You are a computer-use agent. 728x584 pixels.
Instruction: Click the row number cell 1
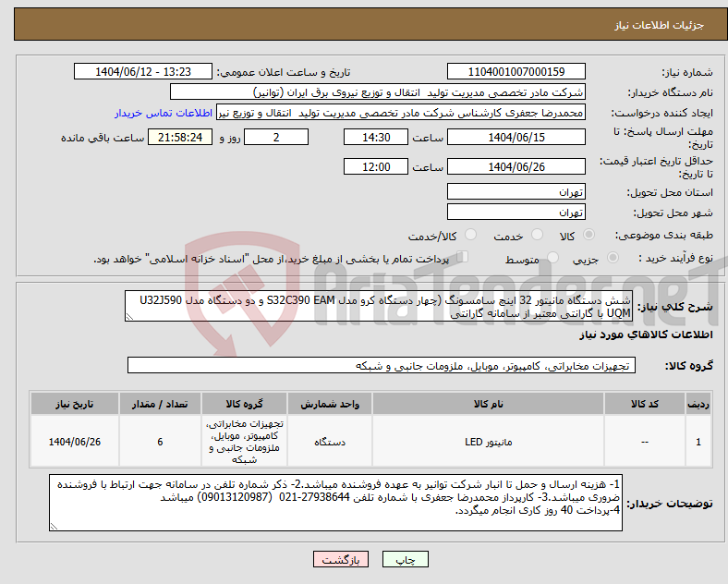click(x=698, y=442)
